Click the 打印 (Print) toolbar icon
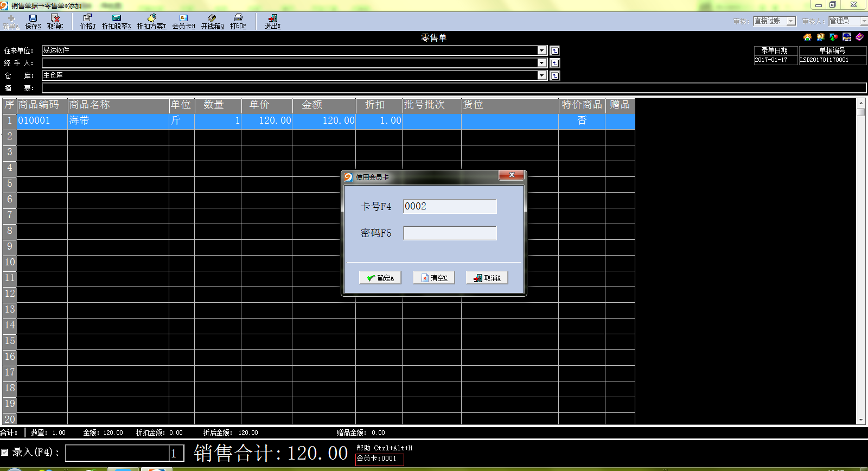 coord(238,21)
